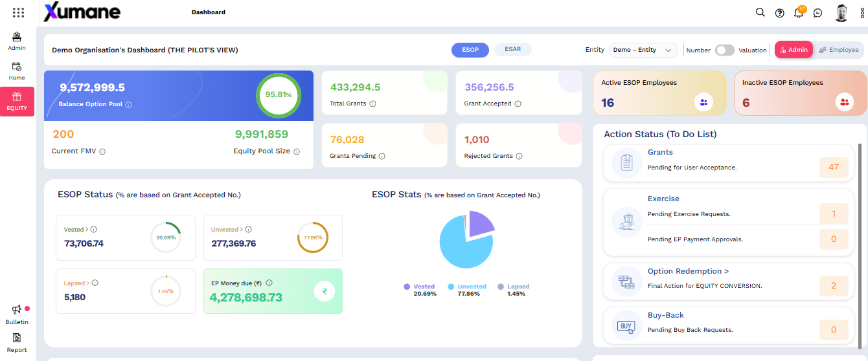
Task: Click info icon beside Balance Option Pool
Action: click(129, 104)
